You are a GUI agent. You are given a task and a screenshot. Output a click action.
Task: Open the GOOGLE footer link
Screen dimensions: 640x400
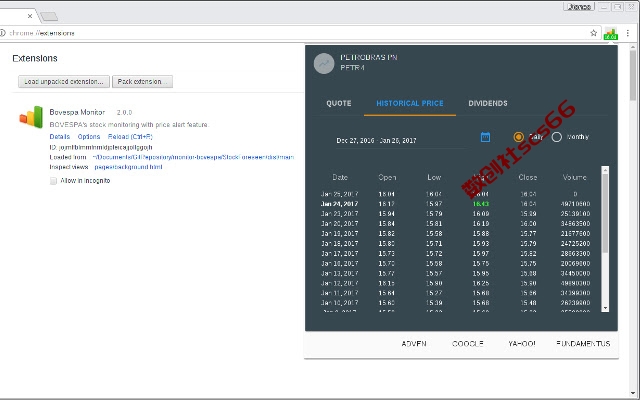[468, 344]
